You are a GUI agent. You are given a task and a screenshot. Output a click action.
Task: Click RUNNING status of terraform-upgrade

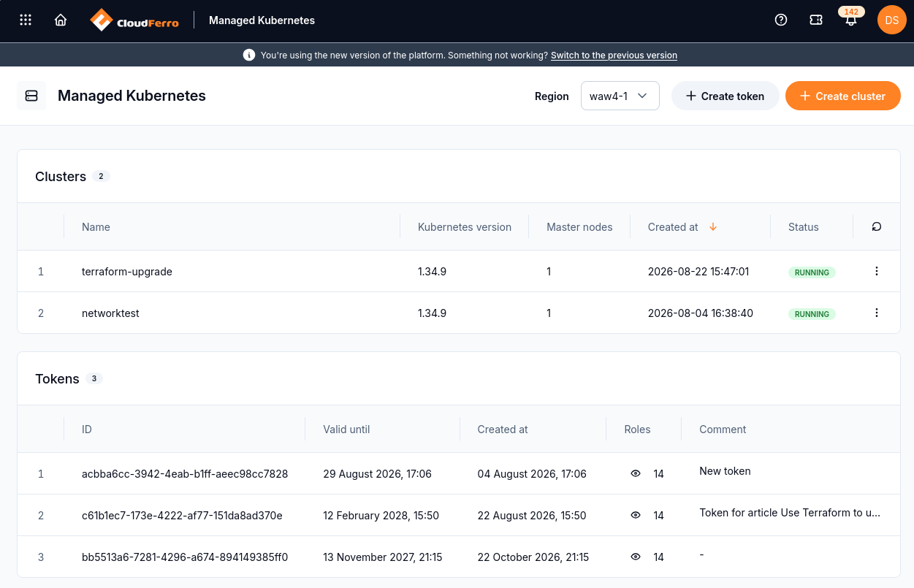[x=812, y=272]
